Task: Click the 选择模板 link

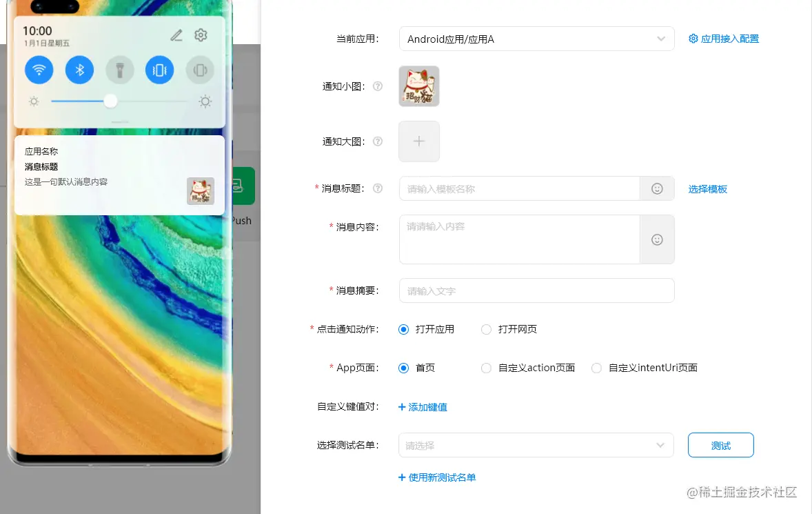Action: [x=707, y=189]
